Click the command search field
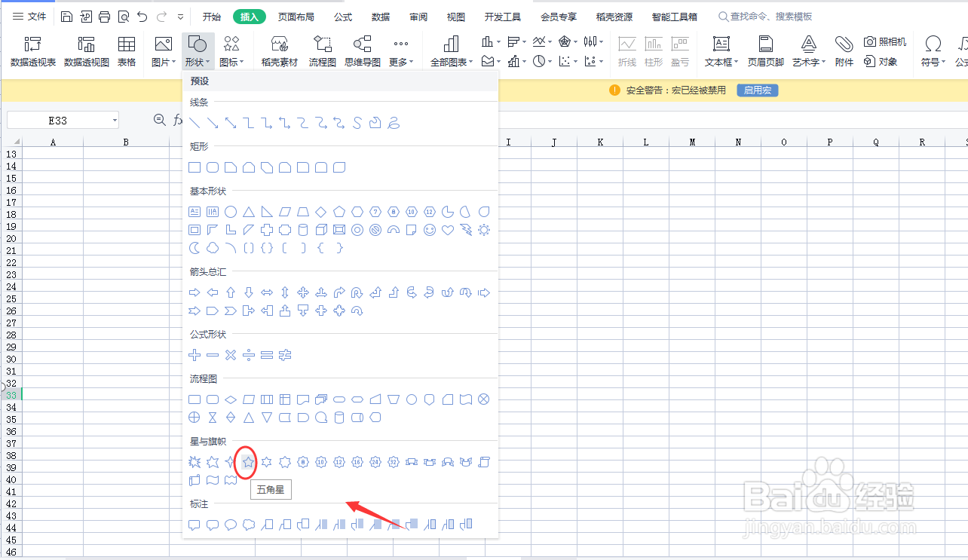Image resolution: width=968 pixels, height=560 pixels. point(765,17)
